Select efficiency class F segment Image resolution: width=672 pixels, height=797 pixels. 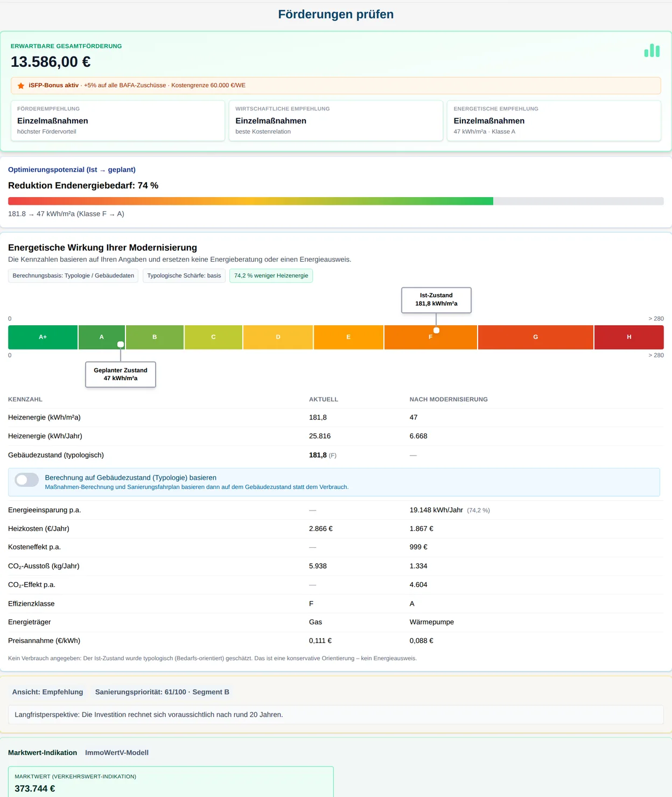431,337
